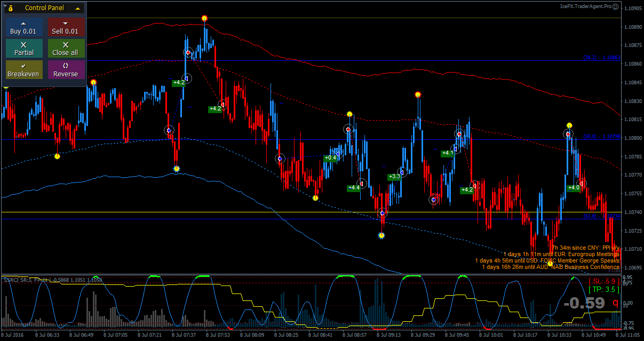Select the +3.3 trade profit label
This screenshot has height=341, width=644.
pos(394,177)
